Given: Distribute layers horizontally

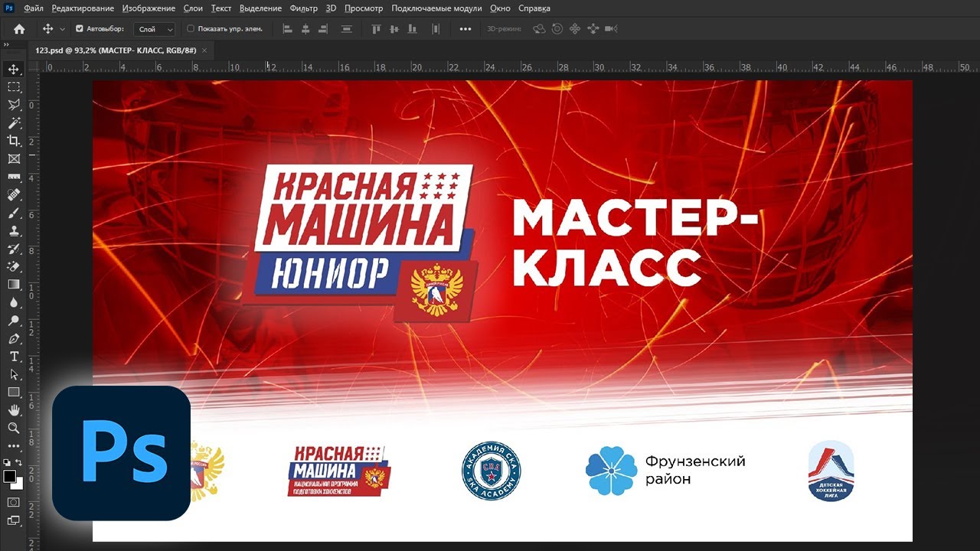Looking at the screenshot, I should click(436, 29).
